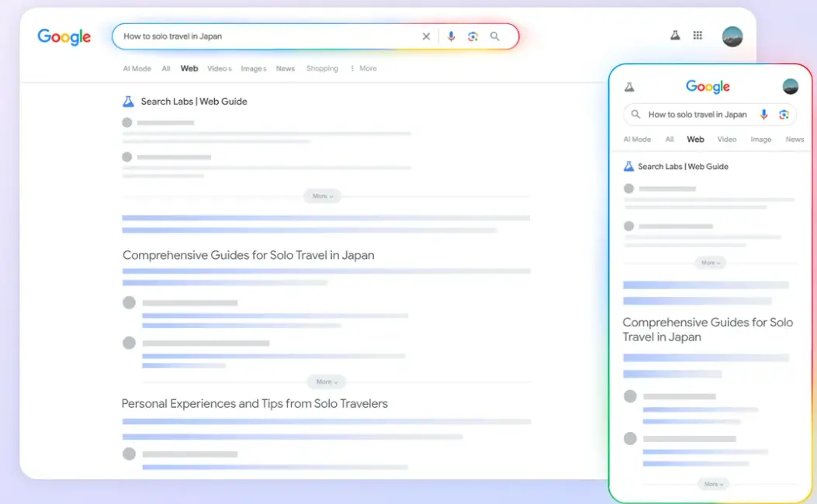Click desktop heading Comprehensive Guides for Solo Travel in Japan

[x=248, y=255]
